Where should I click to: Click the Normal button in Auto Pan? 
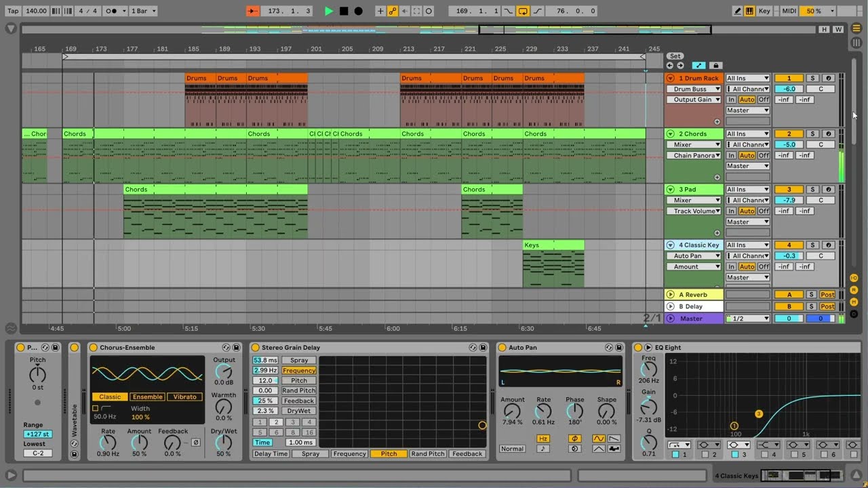[512, 449]
